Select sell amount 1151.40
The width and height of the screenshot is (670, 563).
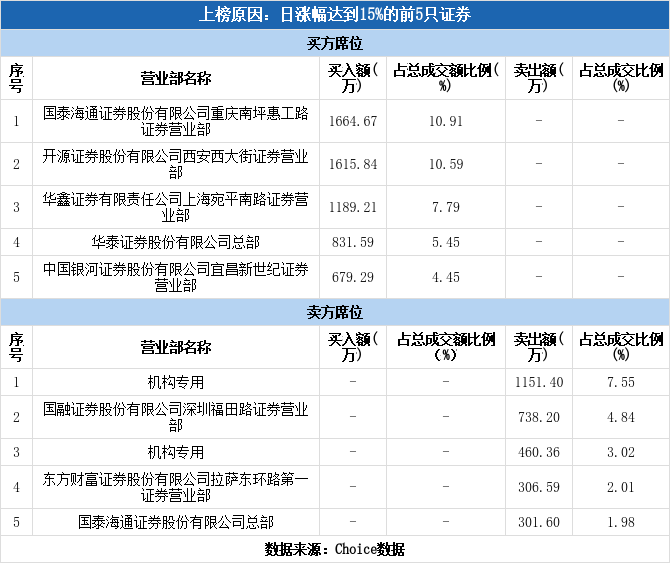pos(539,382)
